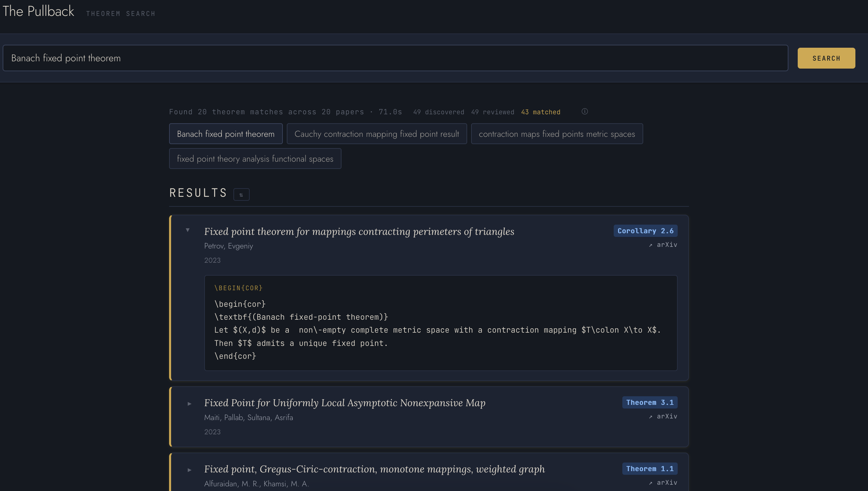Click the sort results icon beside RESULTS
868x491 pixels.
click(x=241, y=194)
